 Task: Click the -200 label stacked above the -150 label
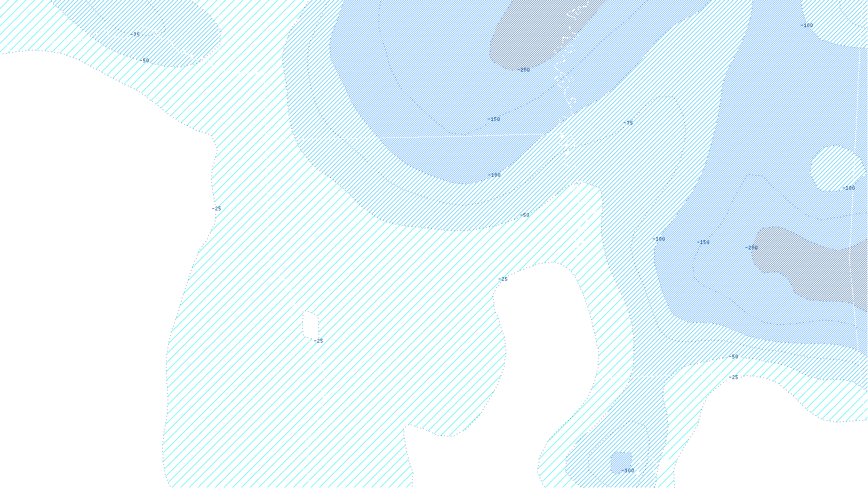[x=523, y=70]
